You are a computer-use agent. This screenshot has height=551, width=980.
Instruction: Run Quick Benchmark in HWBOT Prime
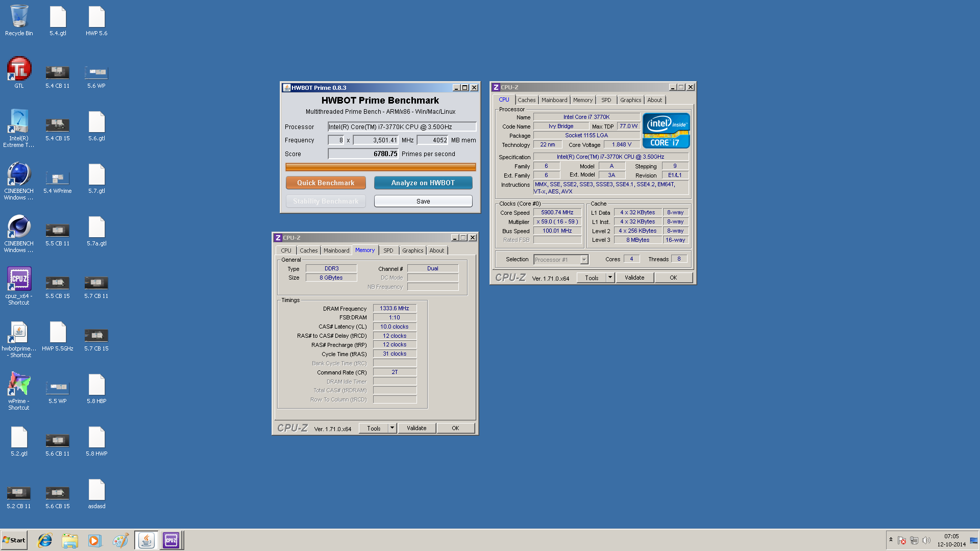[326, 183]
